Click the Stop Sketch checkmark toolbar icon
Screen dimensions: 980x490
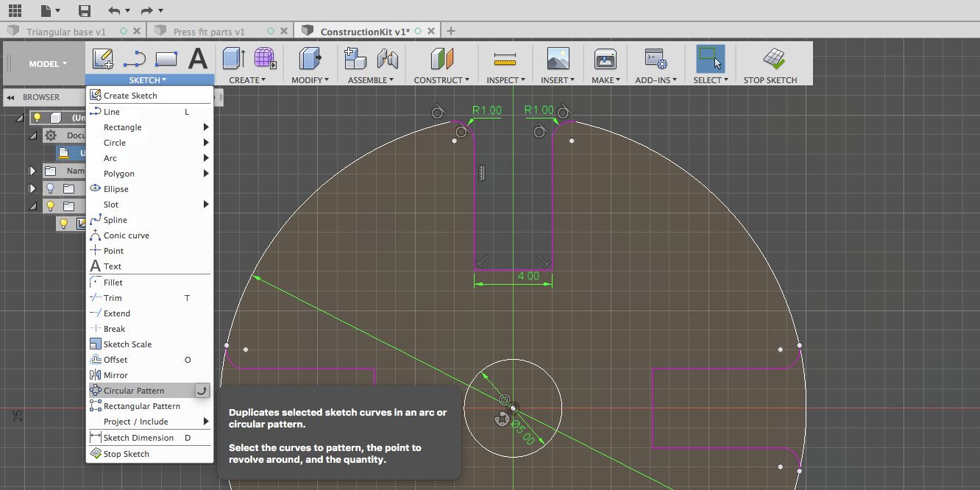(x=774, y=59)
